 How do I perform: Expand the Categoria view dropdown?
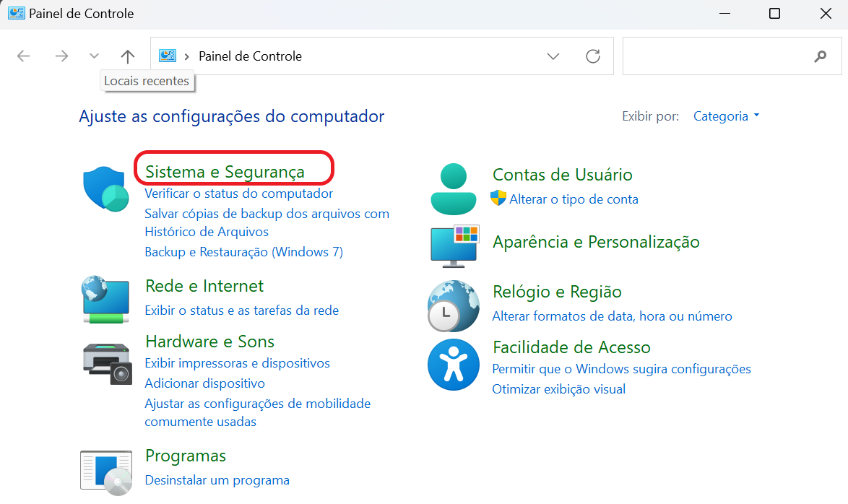tap(727, 116)
